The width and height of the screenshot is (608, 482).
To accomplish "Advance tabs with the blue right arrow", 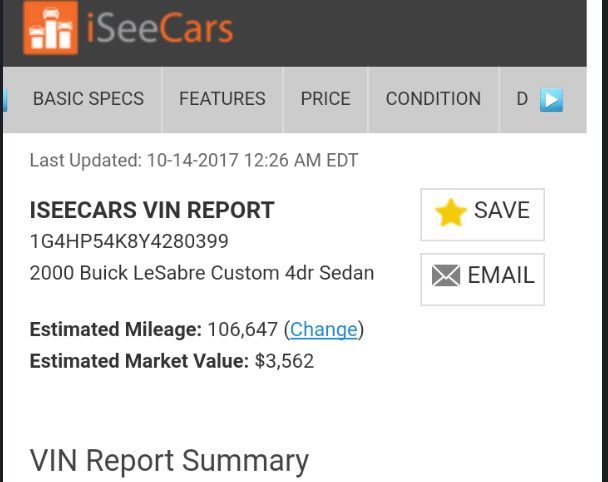I will [551, 100].
